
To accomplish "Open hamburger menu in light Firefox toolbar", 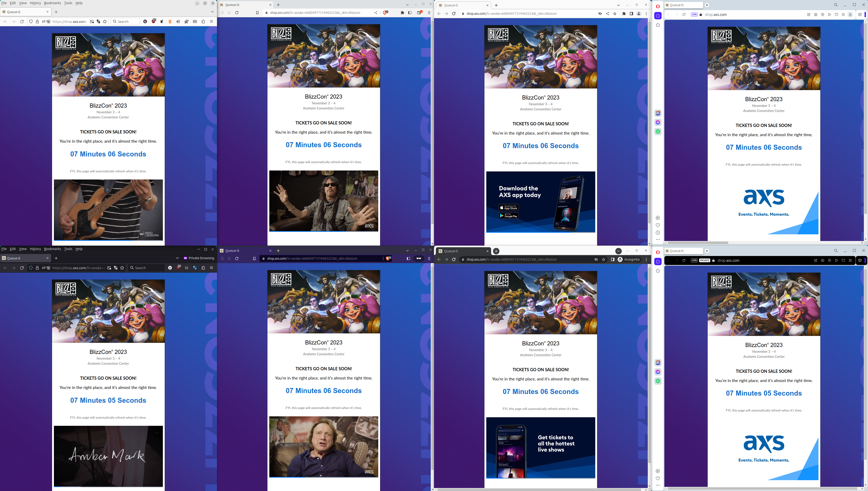I will click(211, 22).
